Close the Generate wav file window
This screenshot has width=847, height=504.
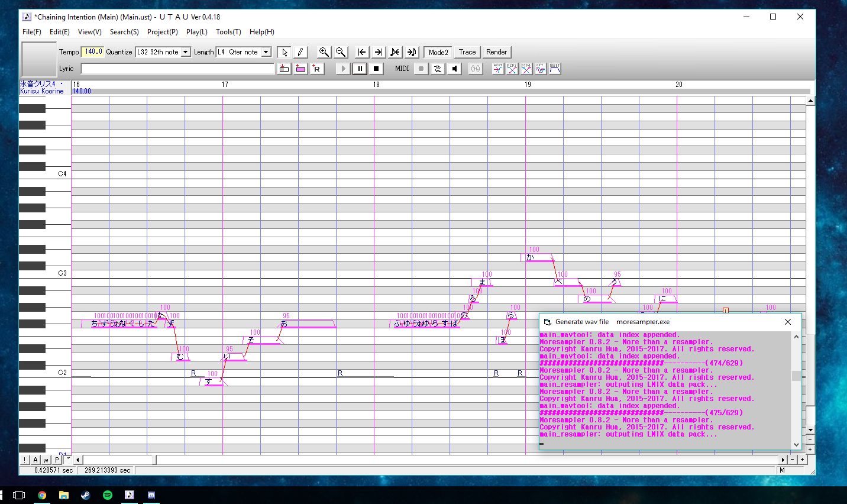[x=788, y=322]
